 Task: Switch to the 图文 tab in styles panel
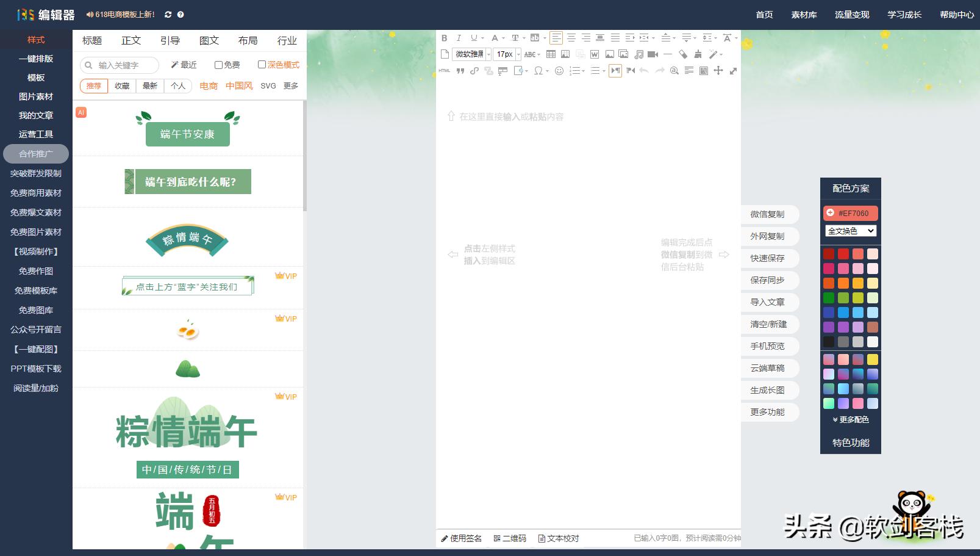tap(209, 40)
